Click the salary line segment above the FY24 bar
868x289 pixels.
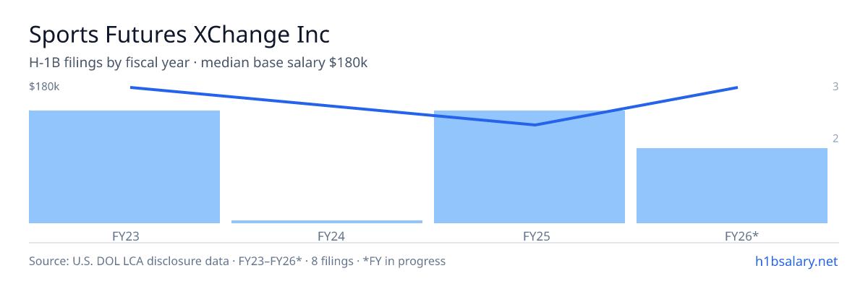tap(327, 105)
